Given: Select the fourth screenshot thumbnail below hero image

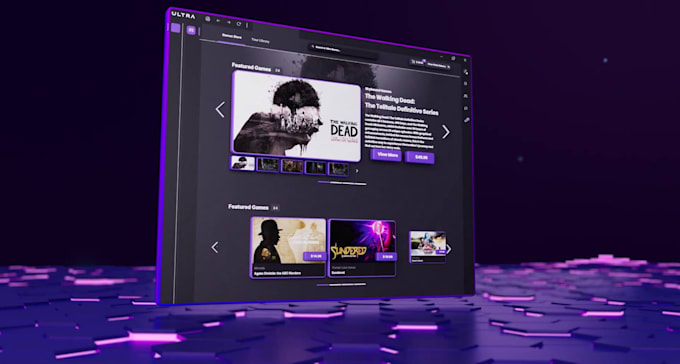Looking at the screenshot, I should tap(315, 167).
